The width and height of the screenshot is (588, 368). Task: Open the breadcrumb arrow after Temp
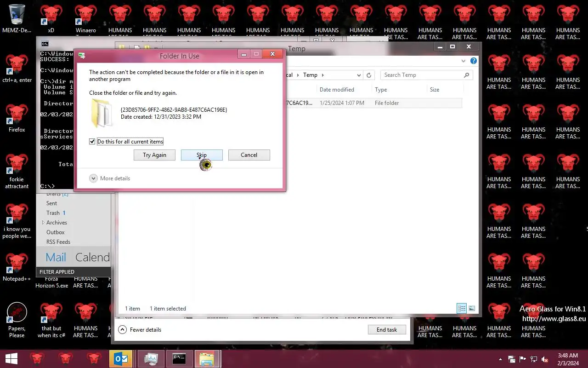tap(322, 75)
